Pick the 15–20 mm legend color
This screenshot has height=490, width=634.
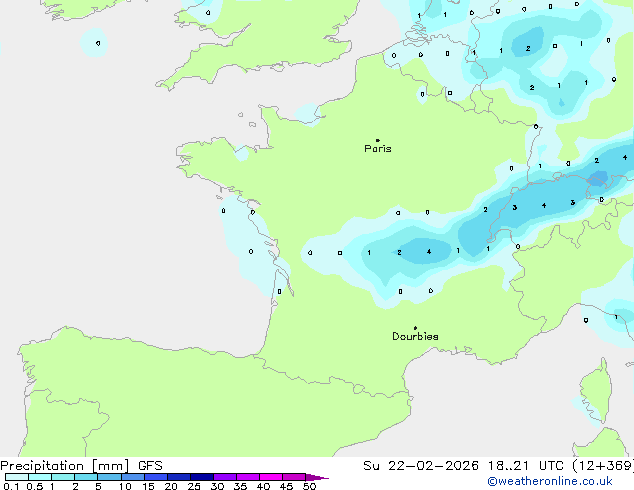pos(156,477)
